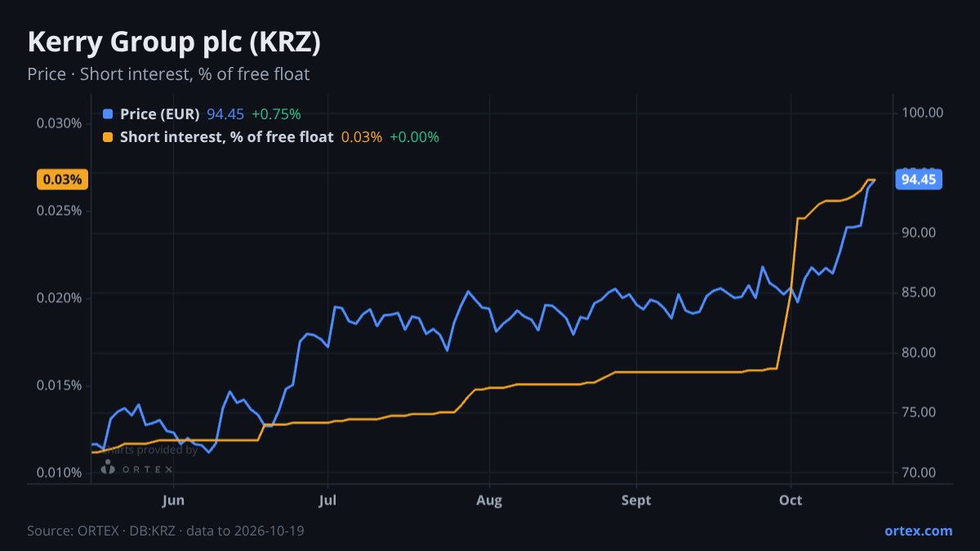980x551 pixels.
Task: Click the 0.015% left axis label
Action: [x=60, y=385]
